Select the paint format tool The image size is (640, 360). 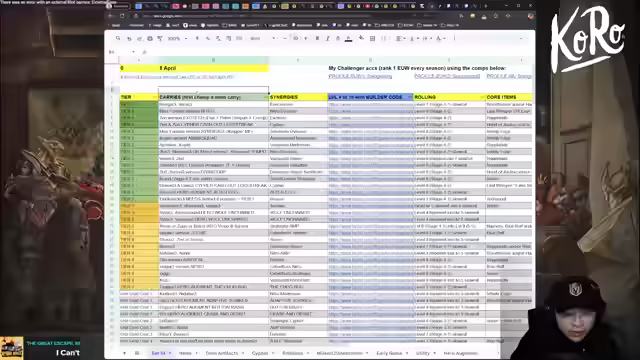pos(160,38)
